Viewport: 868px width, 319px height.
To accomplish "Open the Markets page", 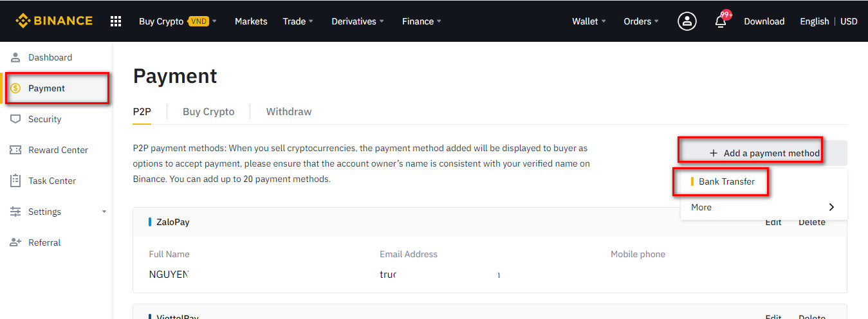I will pos(251,21).
